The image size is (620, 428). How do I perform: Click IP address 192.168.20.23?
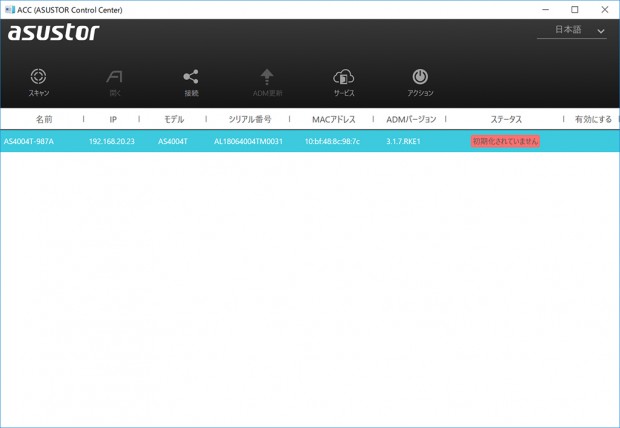(x=112, y=141)
